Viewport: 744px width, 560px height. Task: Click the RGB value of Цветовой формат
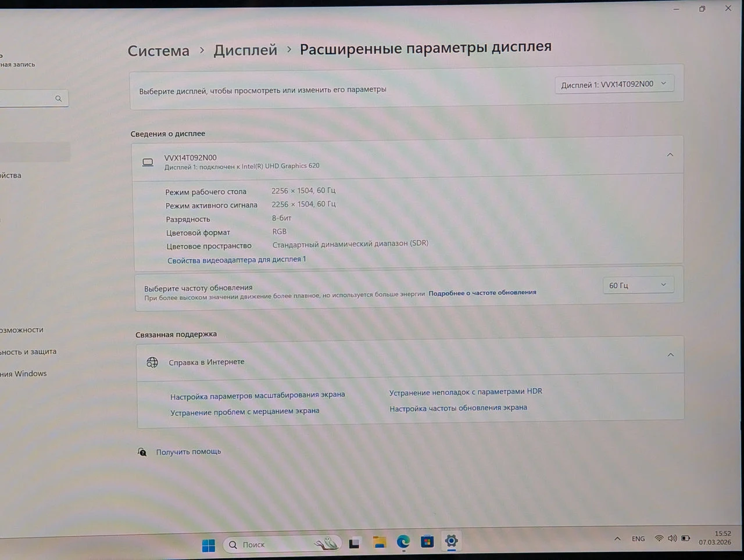pos(280,232)
